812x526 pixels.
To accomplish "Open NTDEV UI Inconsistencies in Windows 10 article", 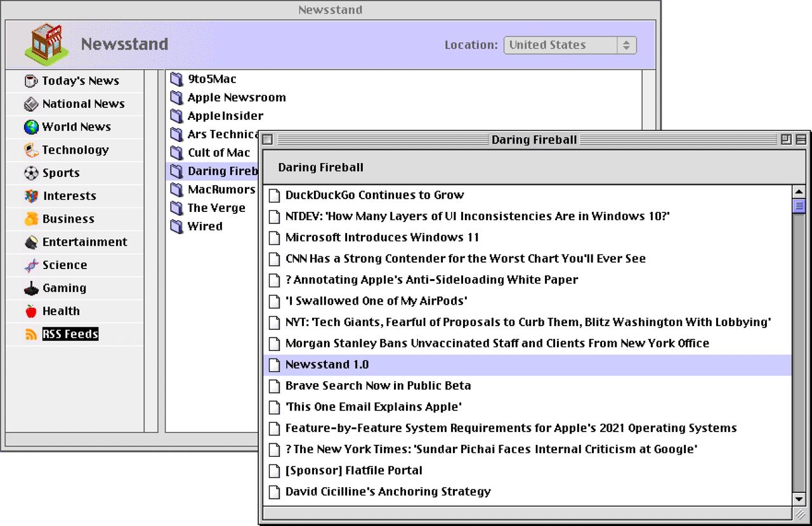I will pos(477,216).
